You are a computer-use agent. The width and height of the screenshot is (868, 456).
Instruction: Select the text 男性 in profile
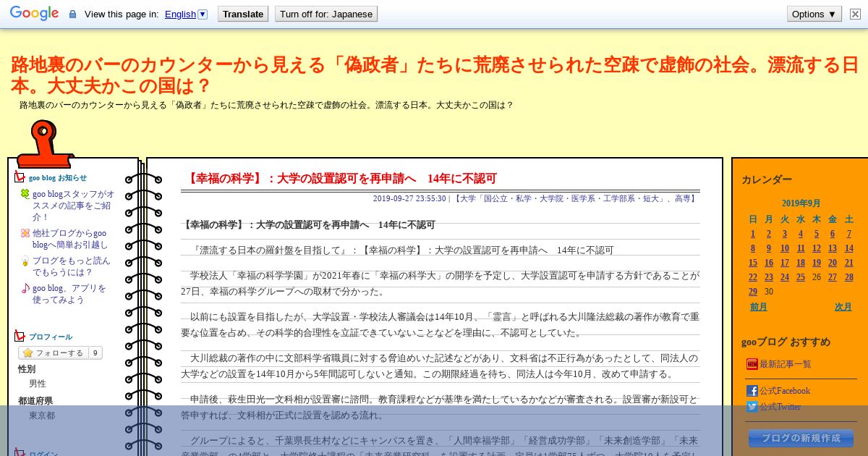38,384
